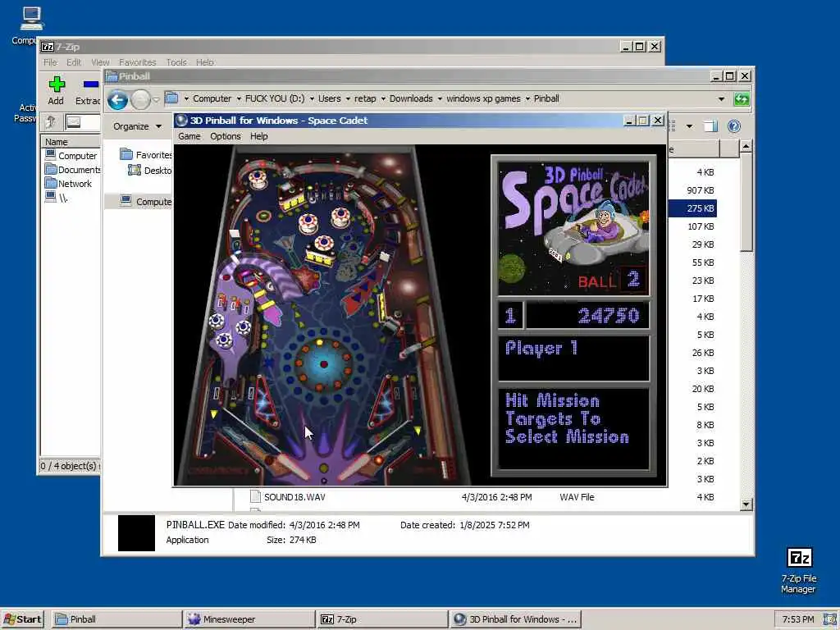Expand the breadcrumb arrow after Downloads
Screen dimensions: 840x630
pos(440,98)
